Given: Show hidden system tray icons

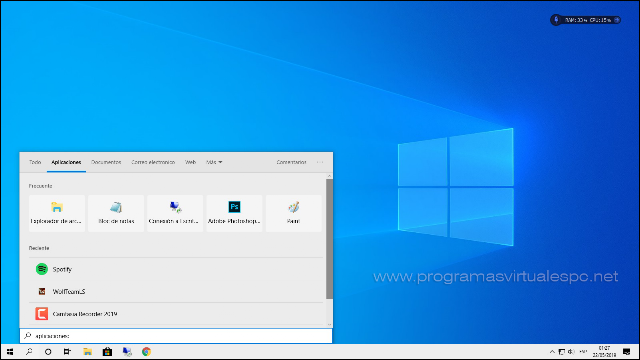Looking at the screenshot, I should click(x=552, y=351).
